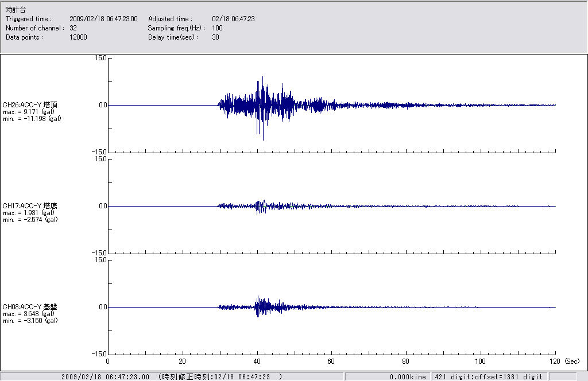
Task: Click the 20 second tick label on the time axis
Action: 182,362
